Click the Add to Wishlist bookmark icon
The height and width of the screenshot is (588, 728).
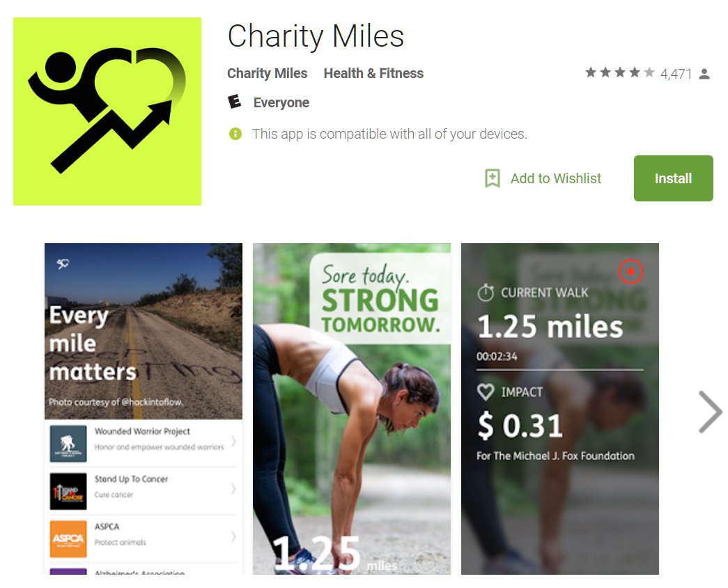[492, 178]
